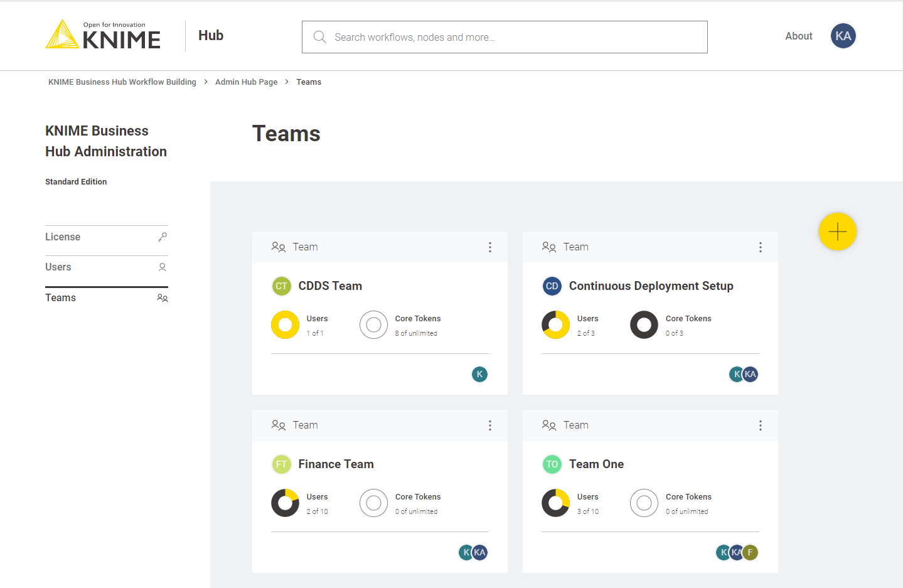Click the TO avatar of Team One
This screenshot has width=903, height=588.
[552, 464]
